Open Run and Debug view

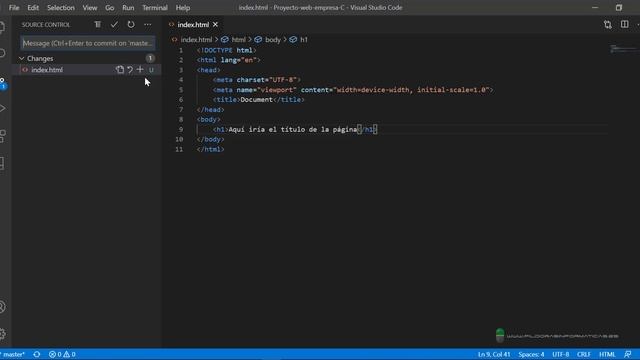pos(2,109)
